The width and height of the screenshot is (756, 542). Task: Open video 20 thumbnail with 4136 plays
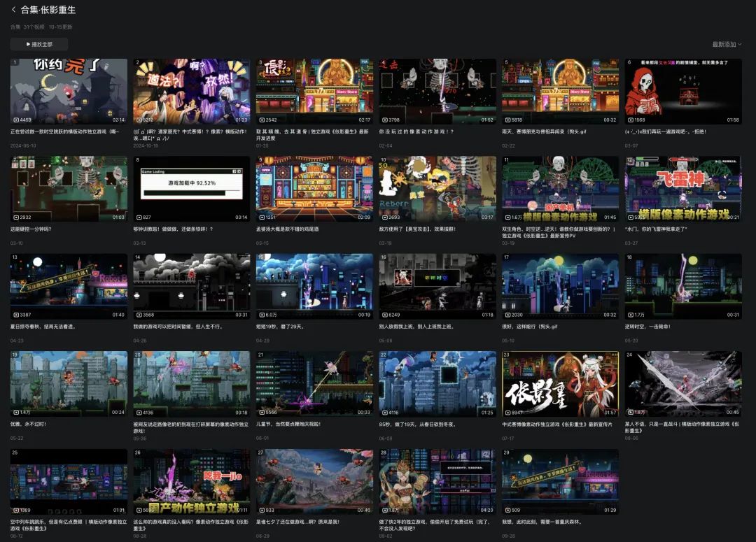192,384
